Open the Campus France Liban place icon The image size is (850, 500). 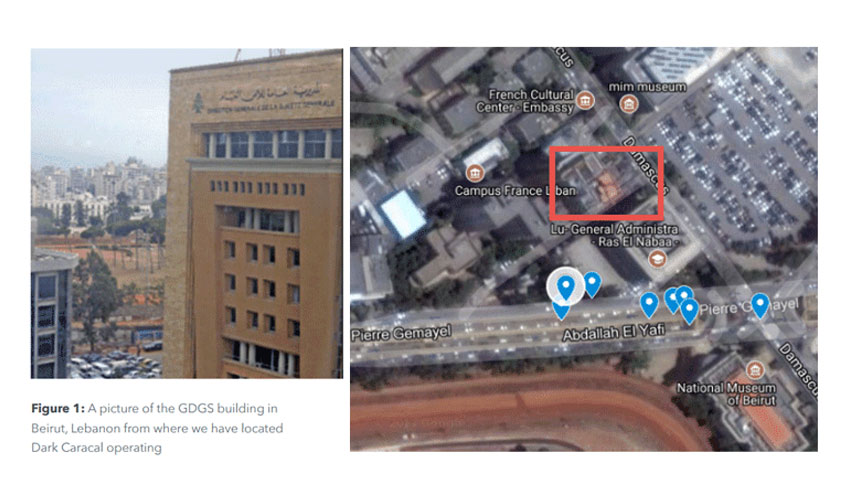point(475,173)
